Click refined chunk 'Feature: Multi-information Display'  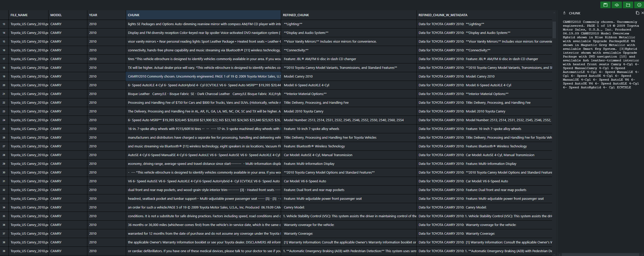tap(349, 164)
